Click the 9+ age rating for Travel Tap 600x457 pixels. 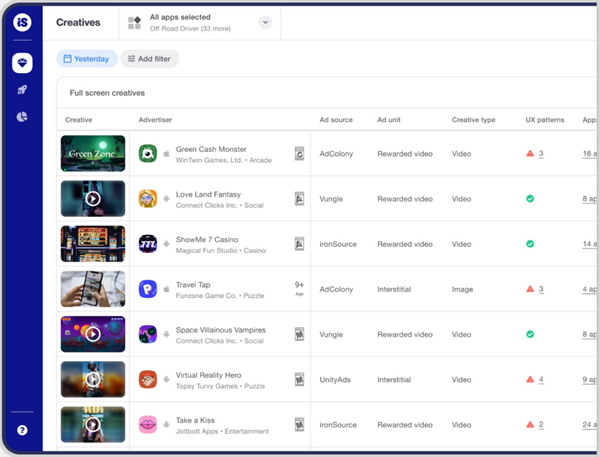pos(299,288)
